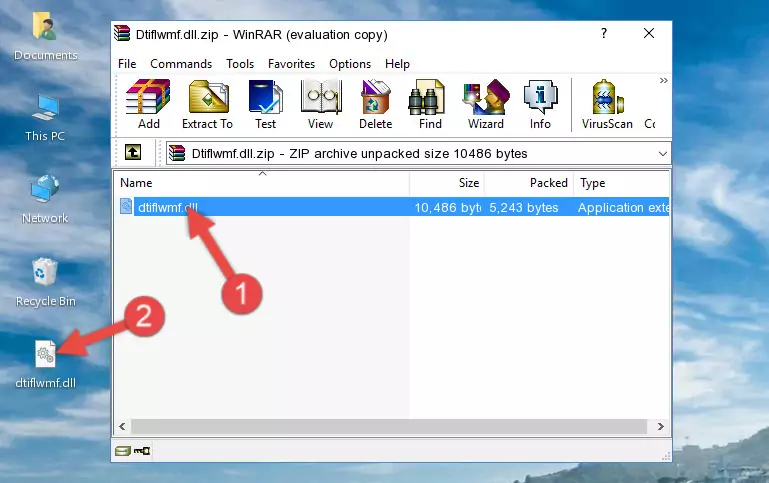Open the Commands menu

(x=181, y=64)
